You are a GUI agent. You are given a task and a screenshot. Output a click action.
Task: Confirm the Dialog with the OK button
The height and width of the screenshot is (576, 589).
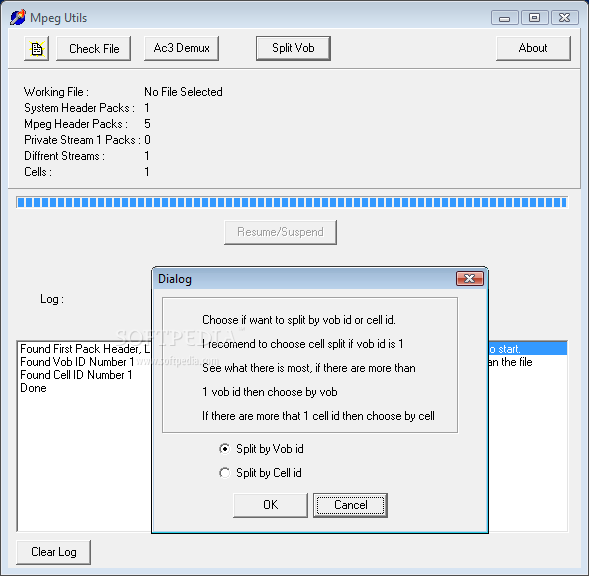[270, 505]
